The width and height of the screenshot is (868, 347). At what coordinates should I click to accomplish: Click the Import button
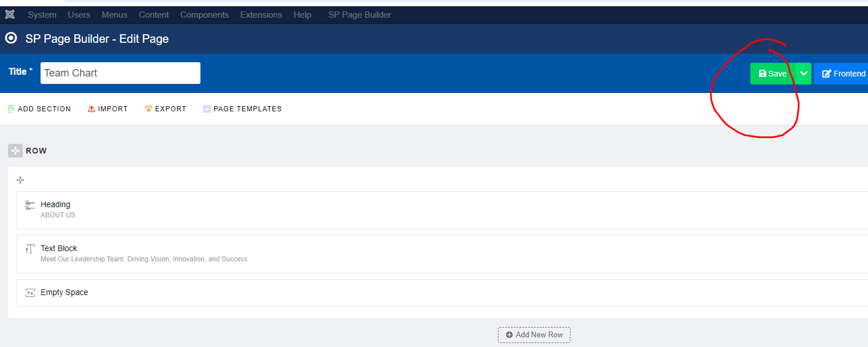click(108, 108)
